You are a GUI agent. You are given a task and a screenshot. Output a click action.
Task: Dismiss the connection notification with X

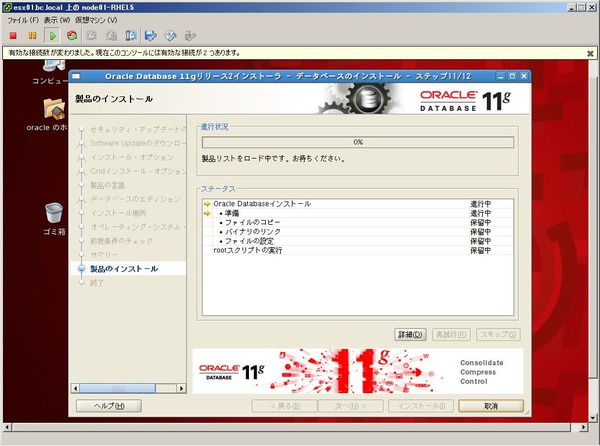click(590, 54)
